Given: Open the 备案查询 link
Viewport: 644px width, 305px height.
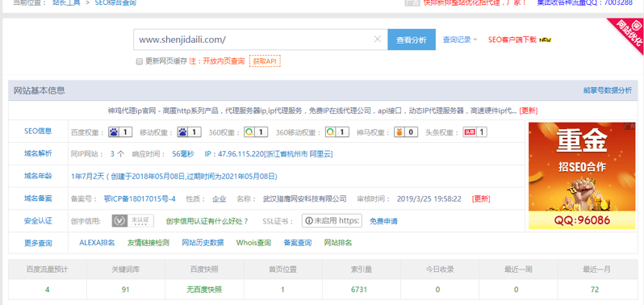Looking at the screenshot, I should tap(297, 243).
